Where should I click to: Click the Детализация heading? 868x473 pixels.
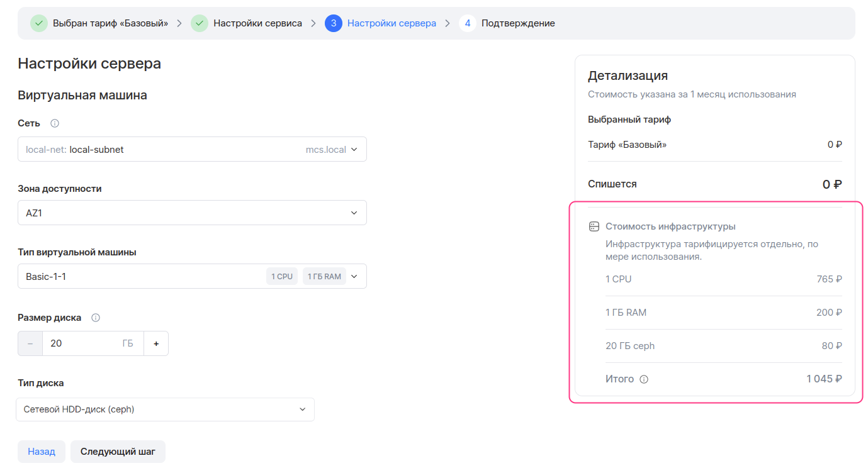pyautogui.click(x=628, y=75)
